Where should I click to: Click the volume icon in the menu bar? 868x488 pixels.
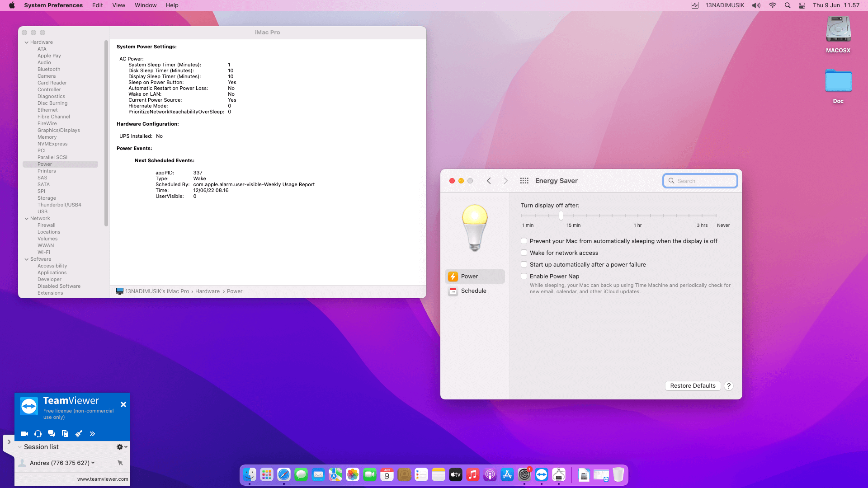[x=756, y=5]
